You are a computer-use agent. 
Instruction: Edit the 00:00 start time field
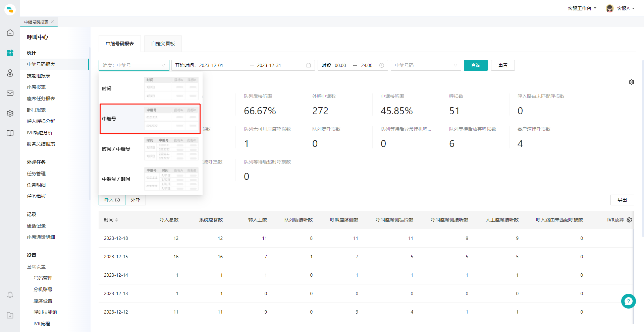(x=340, y=65)
